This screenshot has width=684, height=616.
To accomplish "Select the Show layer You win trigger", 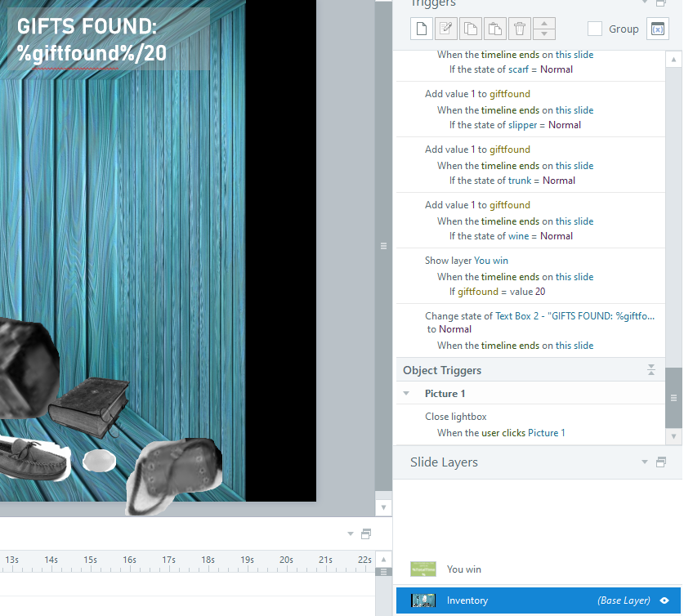I will click(x=530, y=276).
